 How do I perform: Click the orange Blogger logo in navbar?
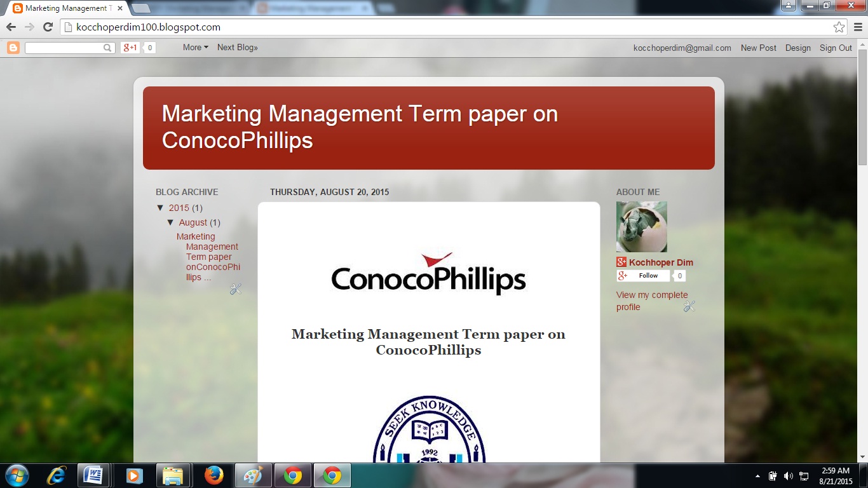coord(13,48)
